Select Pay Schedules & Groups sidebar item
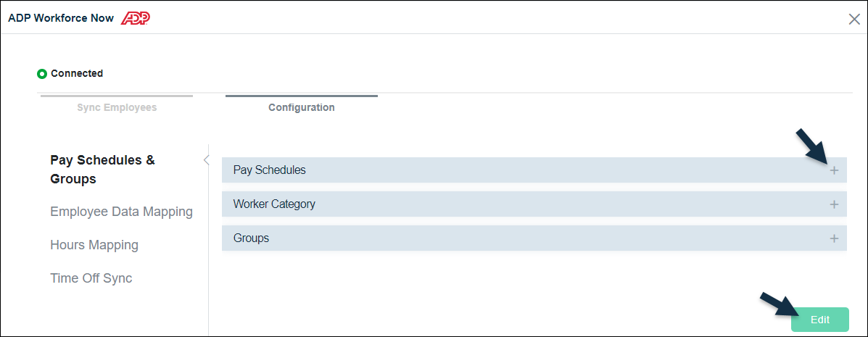This screenshot has width=868, height=337. (x=102, y=170)
